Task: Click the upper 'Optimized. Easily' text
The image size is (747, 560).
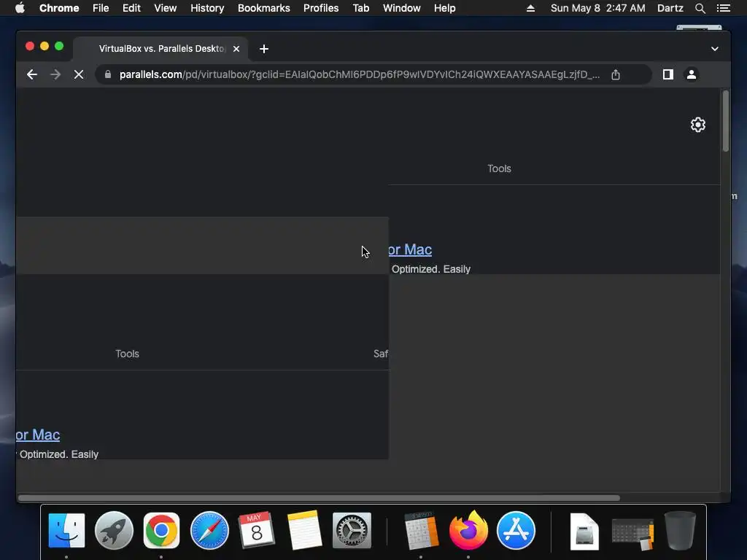Action: coord(430,269)
